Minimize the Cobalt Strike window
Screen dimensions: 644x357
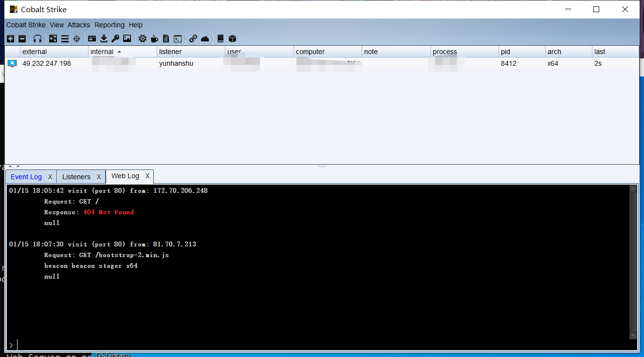point(568,9)
